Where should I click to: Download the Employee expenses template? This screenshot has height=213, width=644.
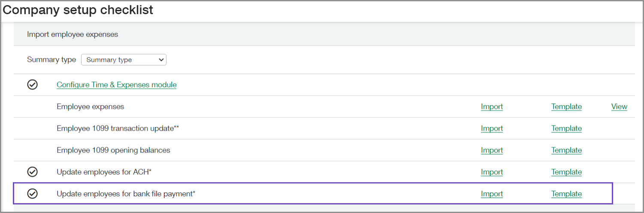tap(566, 107)
